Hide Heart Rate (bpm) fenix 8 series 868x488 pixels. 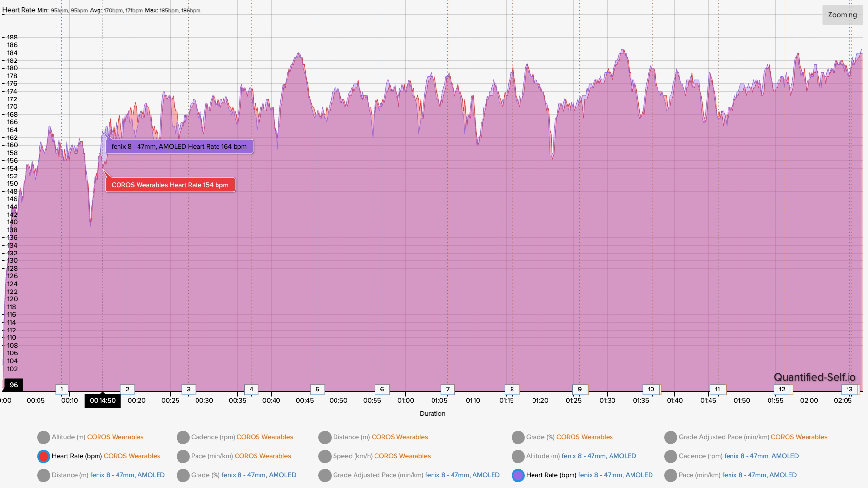pos(582,475)
